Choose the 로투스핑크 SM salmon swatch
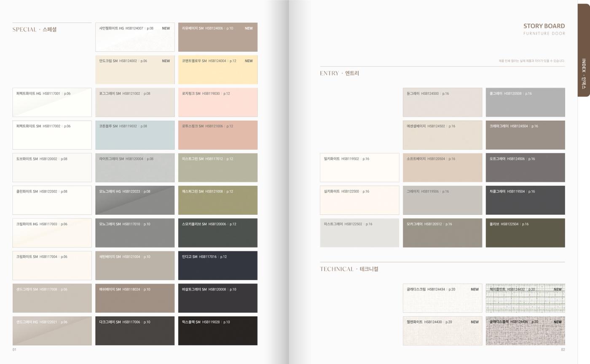The image size is (590, 364). point(217,135)
